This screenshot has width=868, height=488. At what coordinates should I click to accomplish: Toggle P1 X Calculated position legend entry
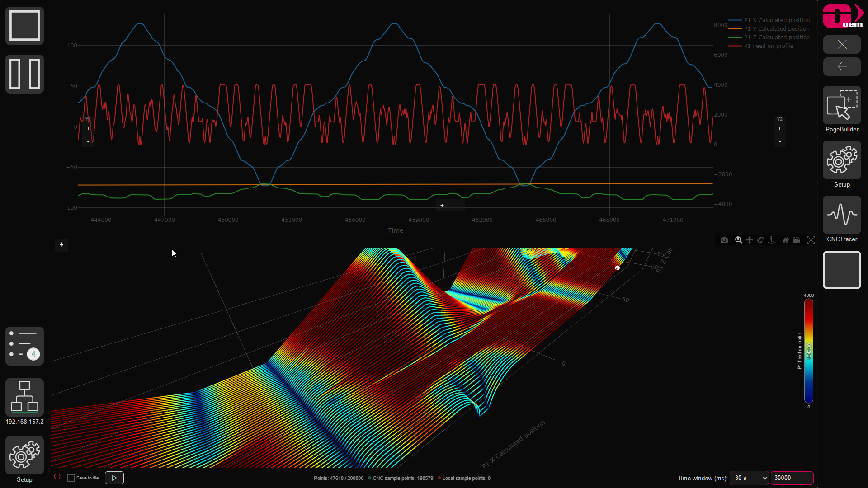(769, 20)
